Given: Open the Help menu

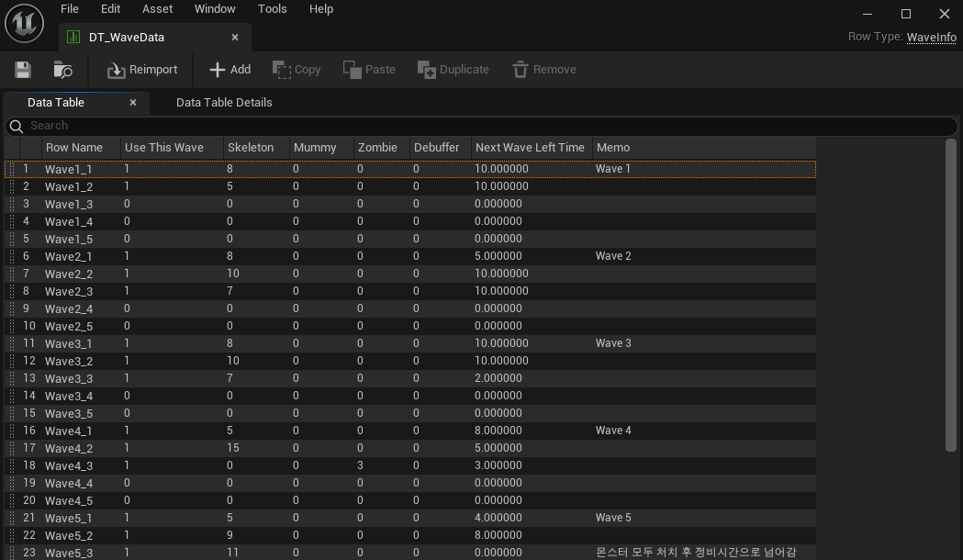Looking at the screenshot, I should [x=321, y=8].
